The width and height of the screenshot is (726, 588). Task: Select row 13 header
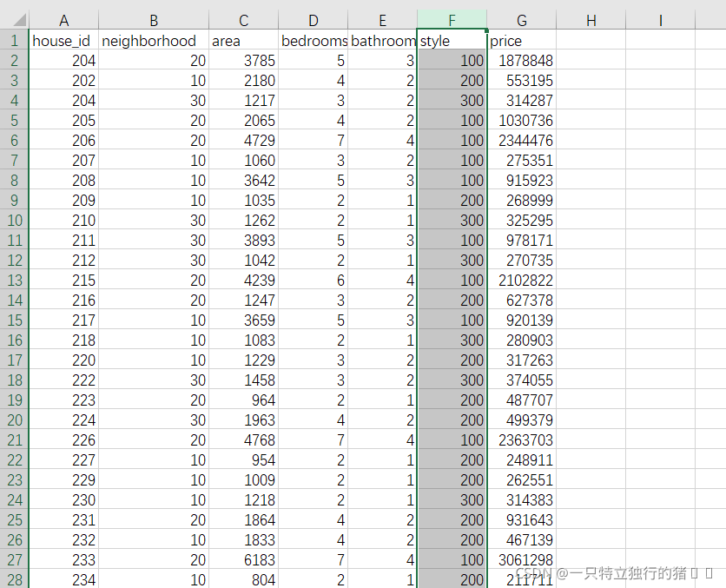(15, 281)
